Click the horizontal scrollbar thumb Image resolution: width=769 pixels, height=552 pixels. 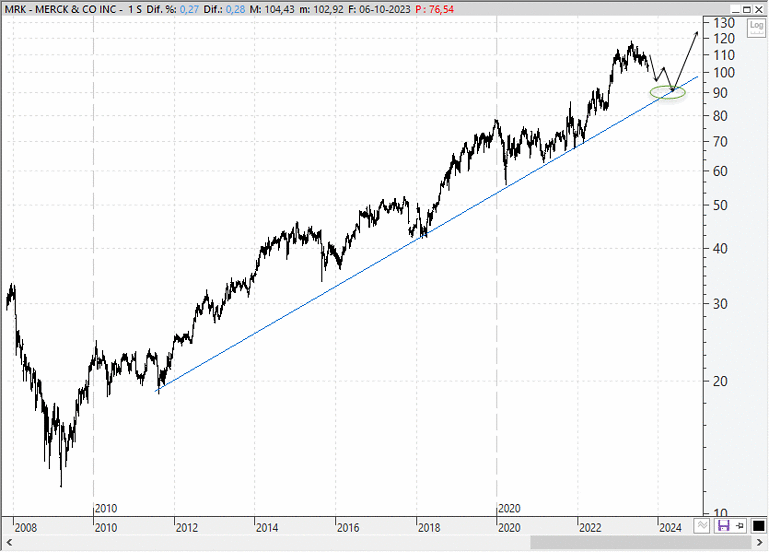point(641,542)
